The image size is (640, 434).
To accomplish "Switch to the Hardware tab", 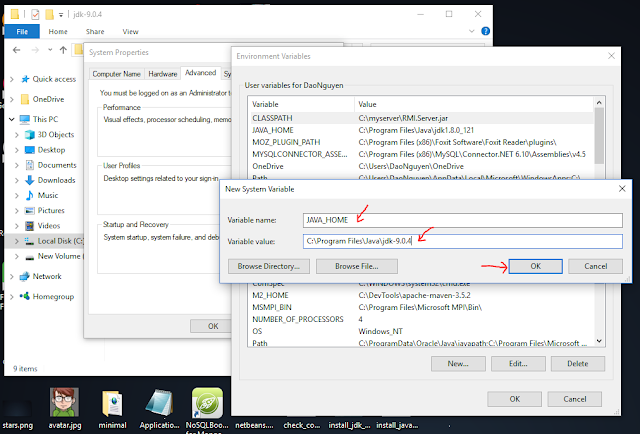I will pos(162,74).
